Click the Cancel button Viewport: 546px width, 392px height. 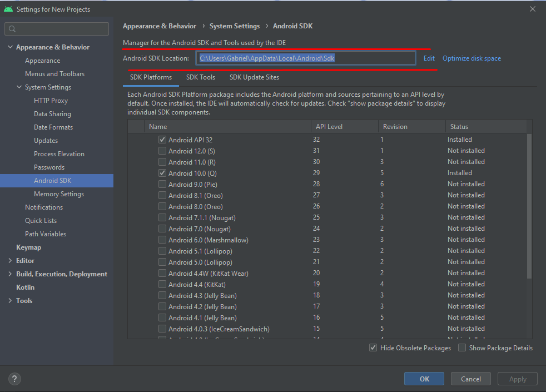click(471, 379)
